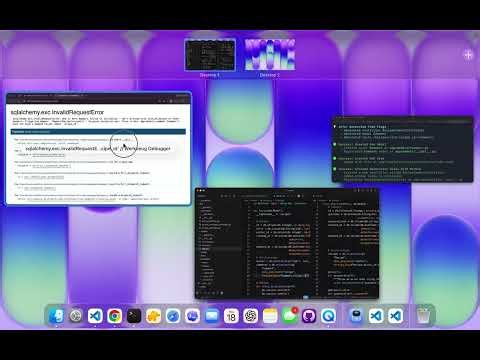
Task: Open the yellow app icon beside Terminal
Action: (x=153, y=316)
